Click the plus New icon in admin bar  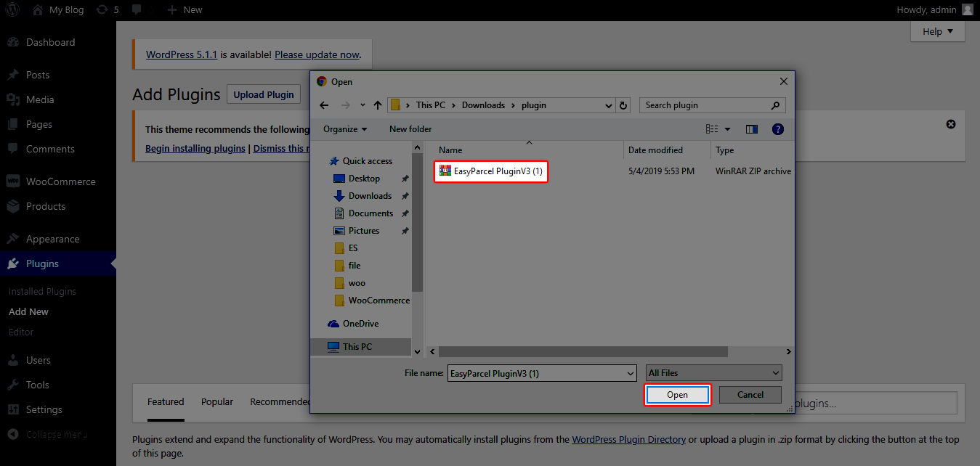[x=171, y=10]
